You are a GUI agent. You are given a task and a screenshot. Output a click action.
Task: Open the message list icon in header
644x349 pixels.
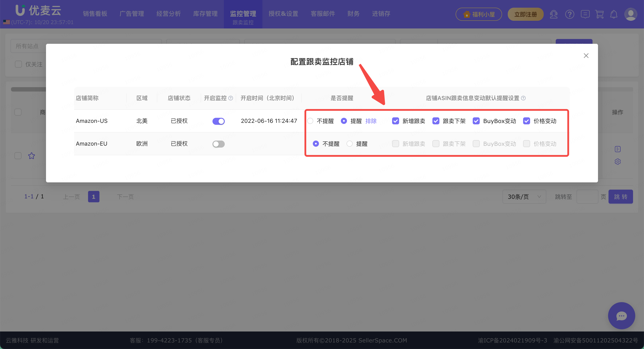click(585, 14)
